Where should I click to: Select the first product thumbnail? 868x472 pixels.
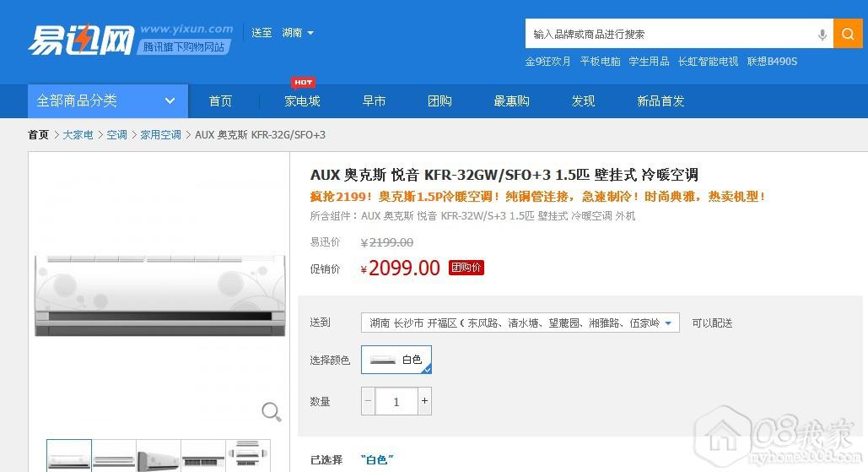69,456
